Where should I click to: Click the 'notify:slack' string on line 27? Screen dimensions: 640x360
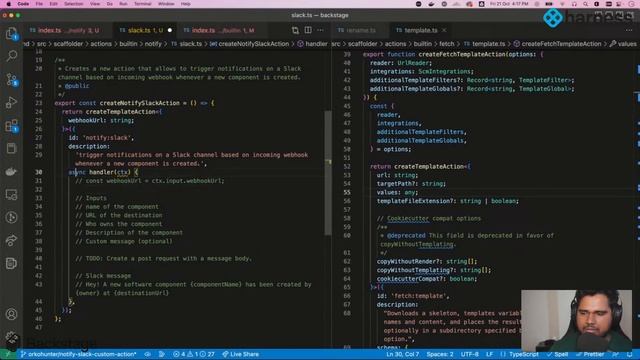(108, 138)
